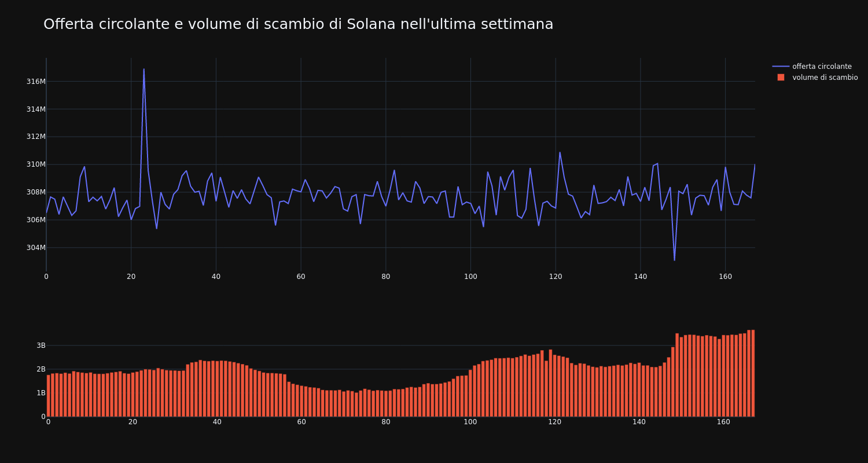The width and height of the screenshot is (868, 463).
Task: Click the red square swatch in legend
Action: click(x=781, y=78)
